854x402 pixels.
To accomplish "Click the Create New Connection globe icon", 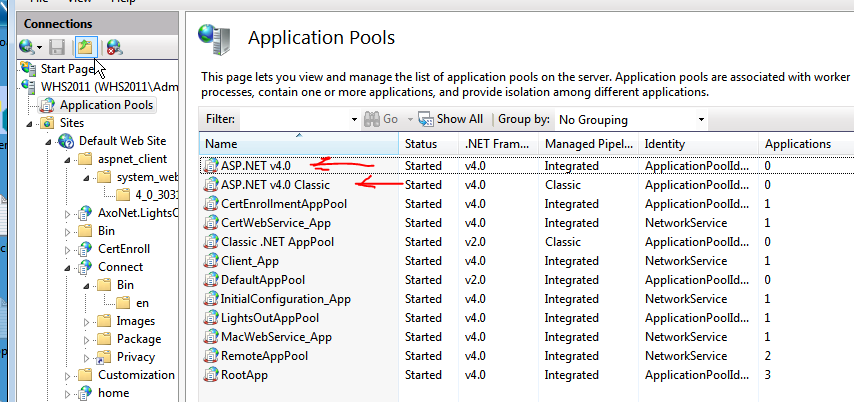I will [x=27, y=47].
